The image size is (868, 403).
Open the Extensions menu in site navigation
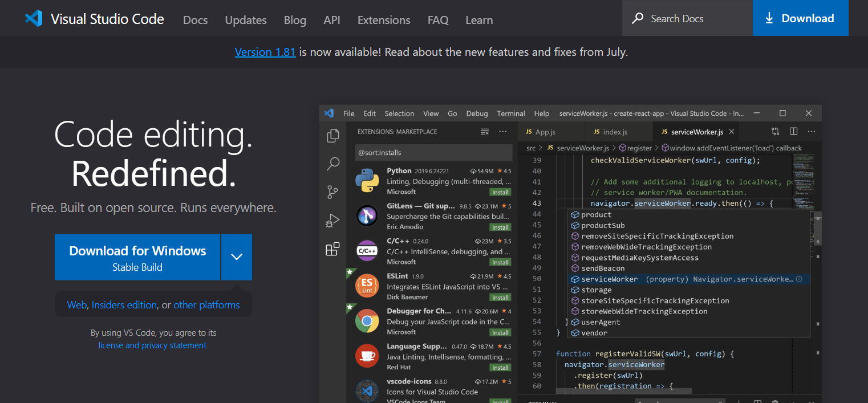click(x=384, y=20)
